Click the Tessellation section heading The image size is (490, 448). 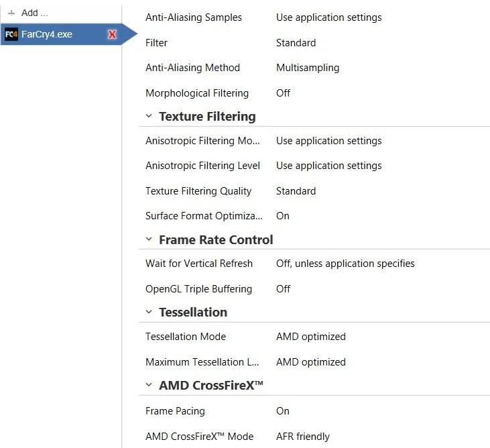pyautogui.click(x=193, y=313)
